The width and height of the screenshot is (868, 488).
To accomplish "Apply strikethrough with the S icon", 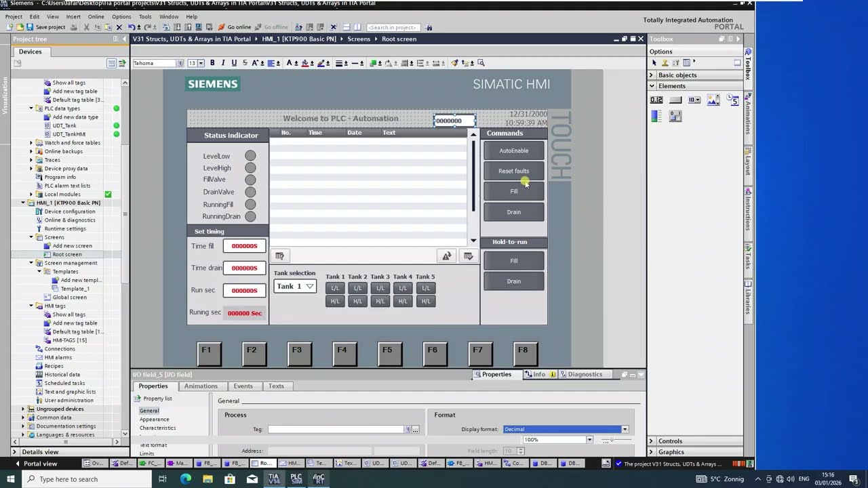I will 245,63.
